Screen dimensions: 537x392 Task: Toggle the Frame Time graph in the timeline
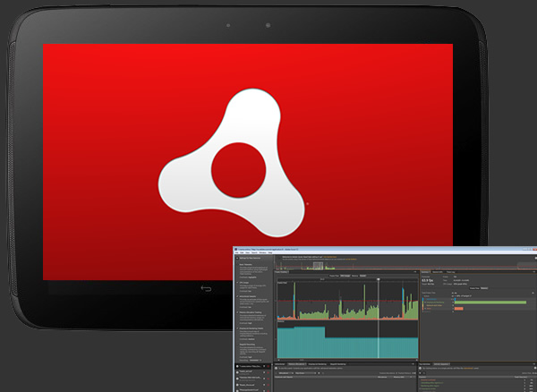click(x=334, y=276)
